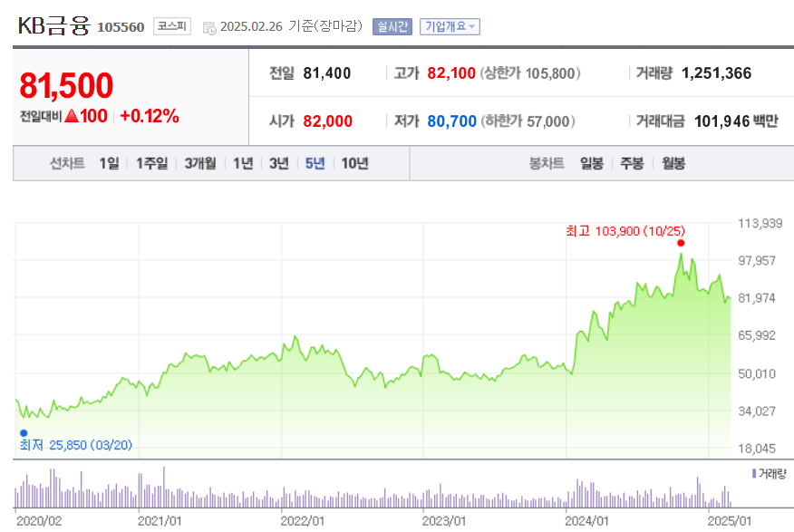The image size is (794, 532).
Task: Select the 5년 chart period
Action: pos(315,163)
